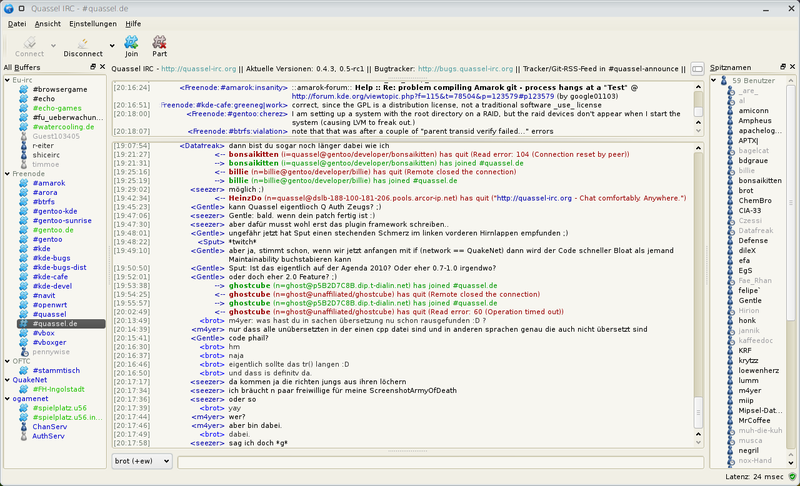This screenshot has width=800, height=486.
Task: Select user MrCoffee in nick list
Action: click(x=754, y=420)
